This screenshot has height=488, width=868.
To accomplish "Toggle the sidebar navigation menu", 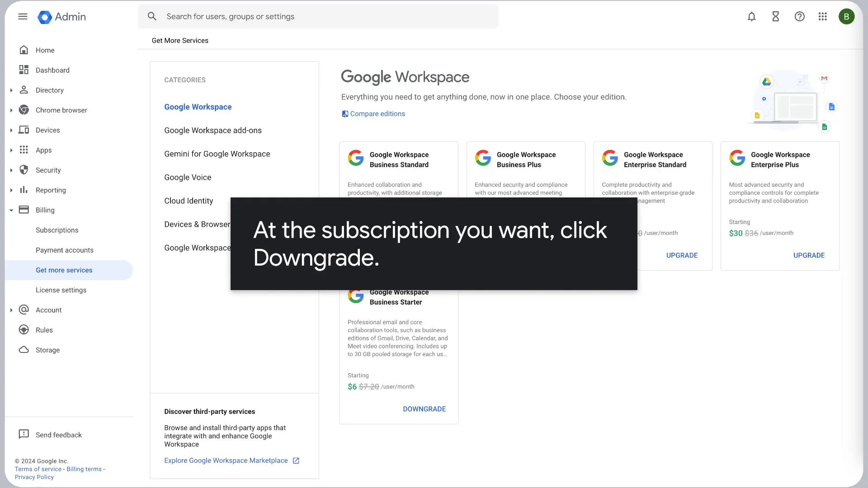I will (x=22, y=16).
